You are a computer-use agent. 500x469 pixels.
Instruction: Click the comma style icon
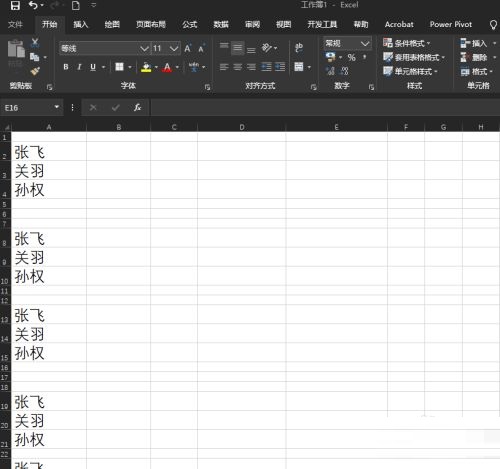click(x=365, y=57)
